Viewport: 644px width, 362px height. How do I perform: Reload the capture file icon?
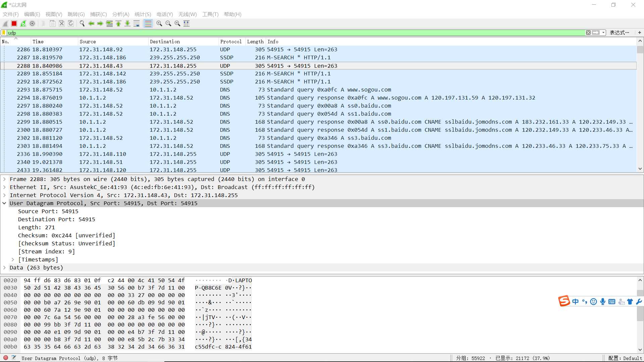pyautogui.click(x=71, y=23)
